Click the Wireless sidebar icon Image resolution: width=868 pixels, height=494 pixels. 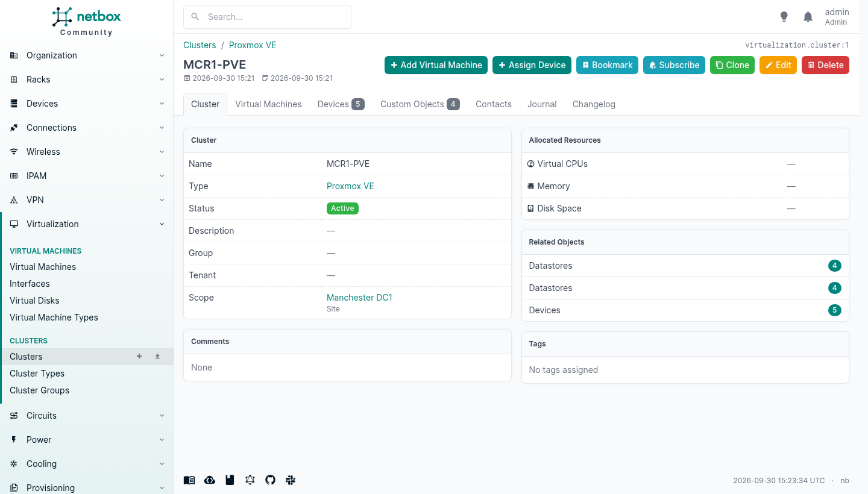click(14, 152)
